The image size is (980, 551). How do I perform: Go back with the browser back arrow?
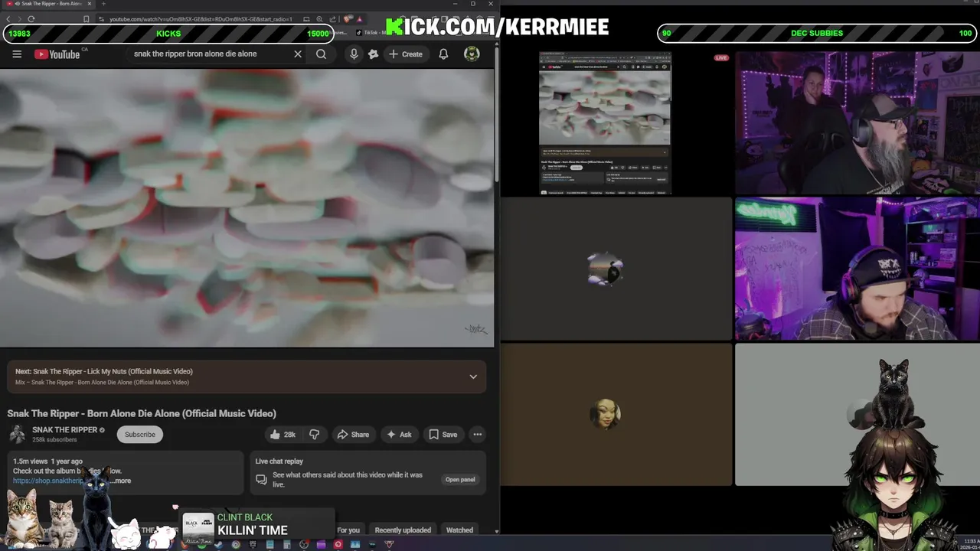click(8, 19)
